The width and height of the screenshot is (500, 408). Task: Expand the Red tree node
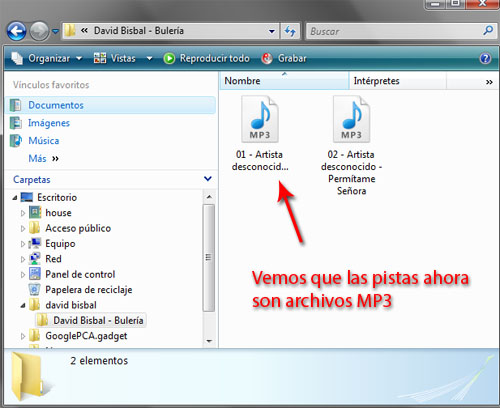tap(23, 259)
